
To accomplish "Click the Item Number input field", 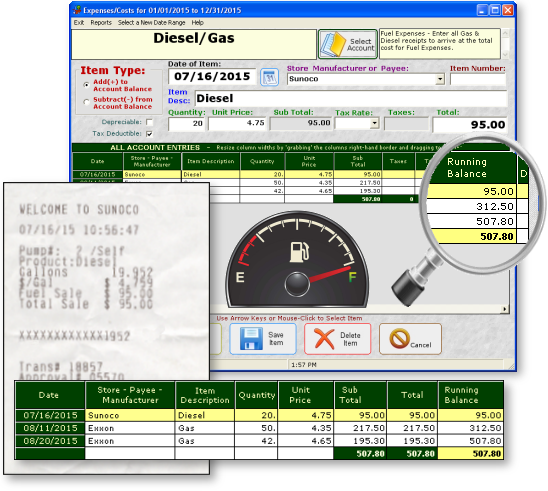I will (x=478, y=79).
